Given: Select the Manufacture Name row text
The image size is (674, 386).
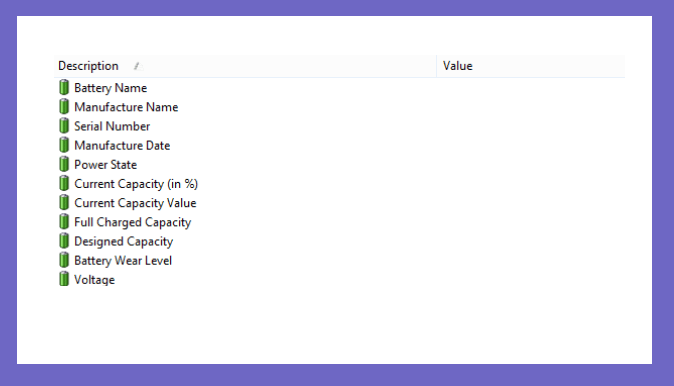Looking at the screenshot, I should pos(126,107).
